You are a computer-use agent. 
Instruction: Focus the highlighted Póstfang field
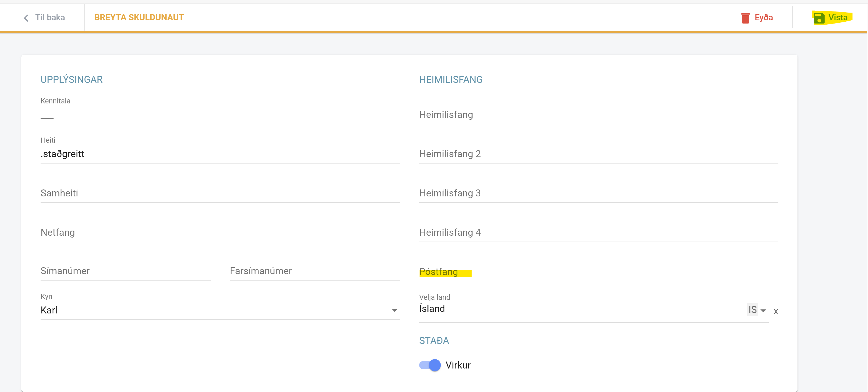point(598,272)
